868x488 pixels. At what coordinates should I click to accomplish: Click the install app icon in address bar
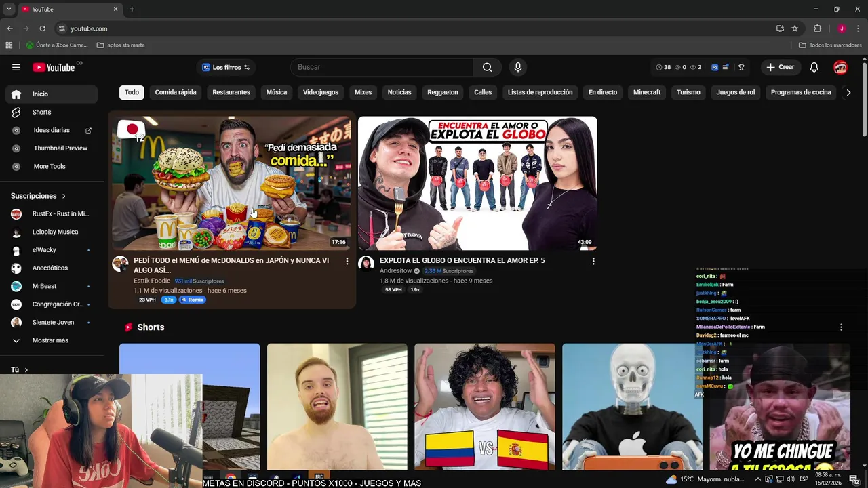point(780,28)
